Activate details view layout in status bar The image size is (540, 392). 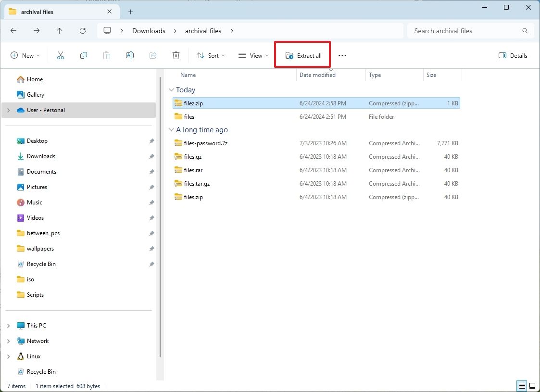pos(521,386)
